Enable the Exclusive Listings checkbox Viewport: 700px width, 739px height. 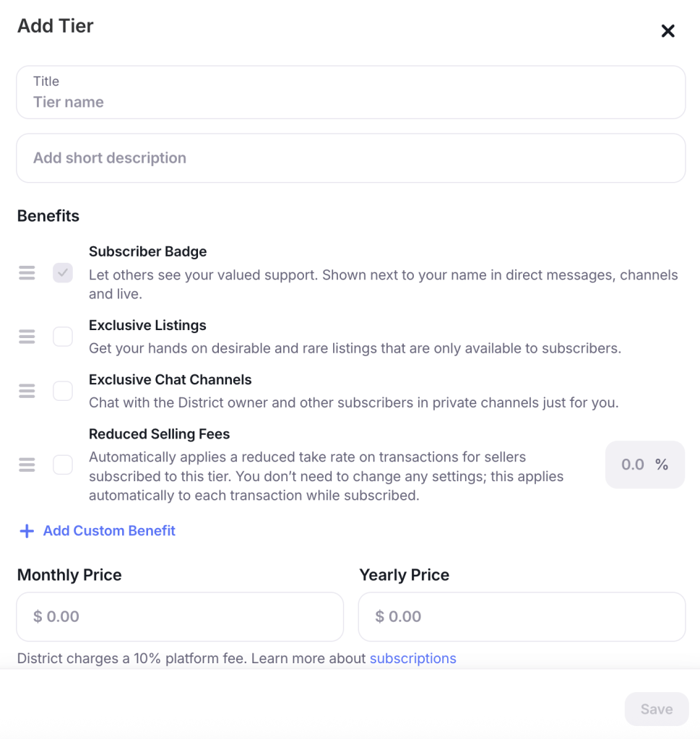63,337
